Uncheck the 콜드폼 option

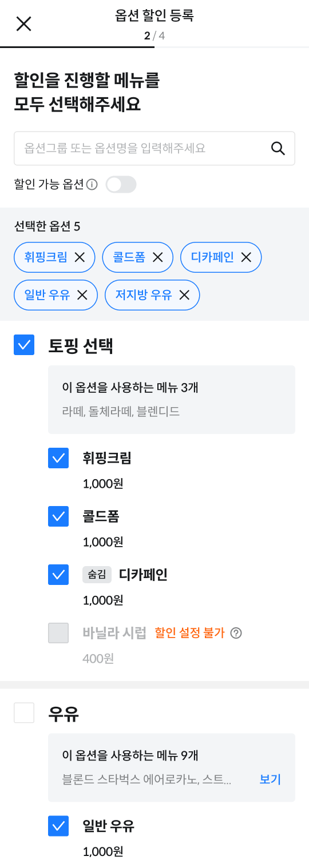coord(58,516)
